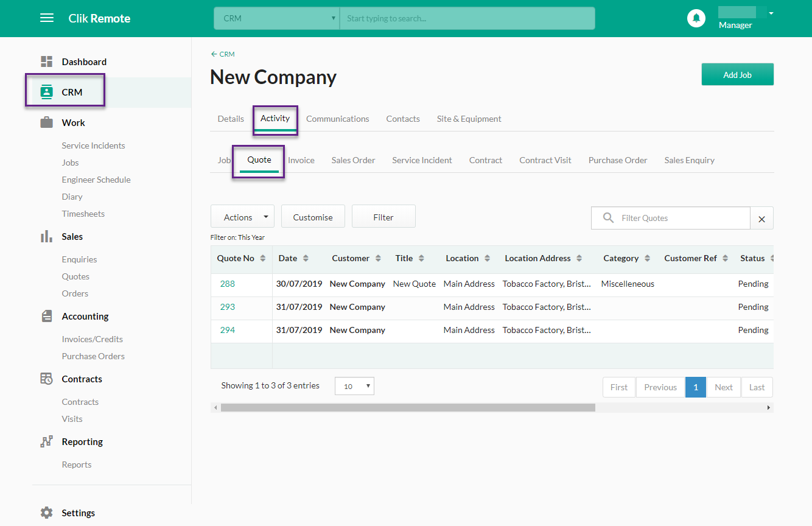
Task: Click the Reporting graph icon
Action: [47, 441]
